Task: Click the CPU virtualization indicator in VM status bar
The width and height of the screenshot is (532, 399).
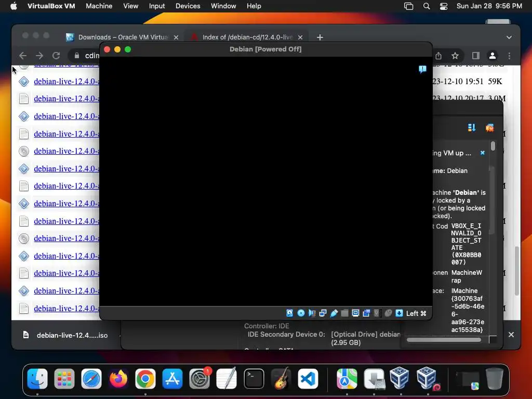Action: 377,313
